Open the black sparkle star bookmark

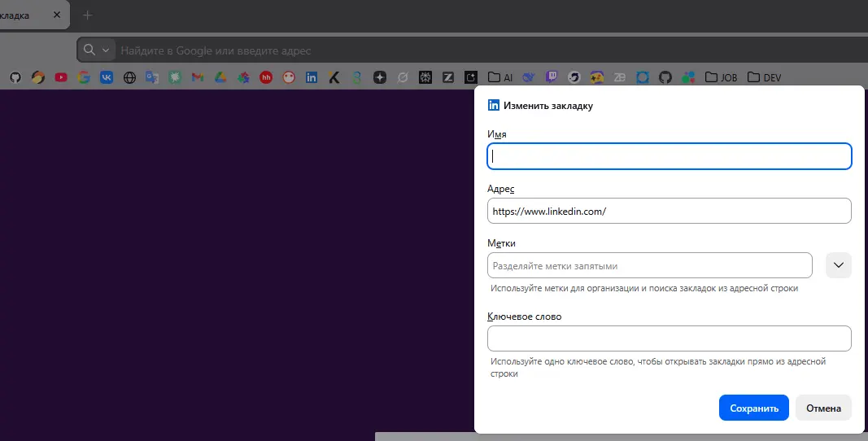(x=380, y=77)
